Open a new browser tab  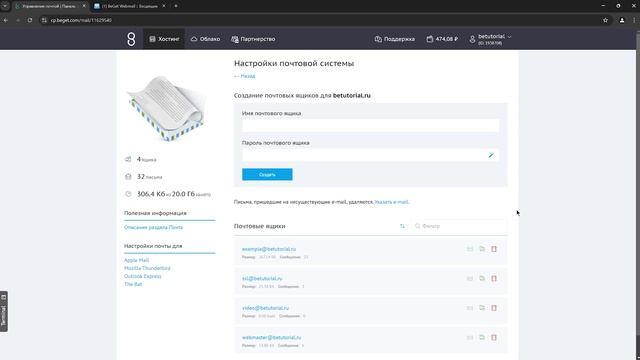(x=176, y=6)
